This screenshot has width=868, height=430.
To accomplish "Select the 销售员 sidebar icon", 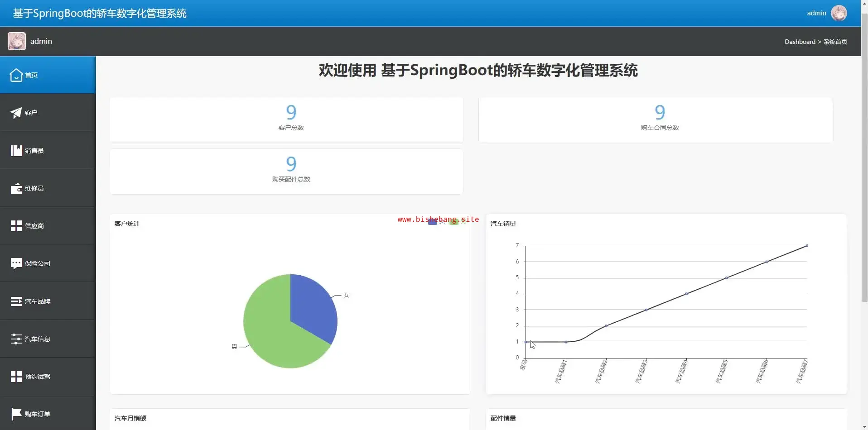I will [x=16, y=151].
